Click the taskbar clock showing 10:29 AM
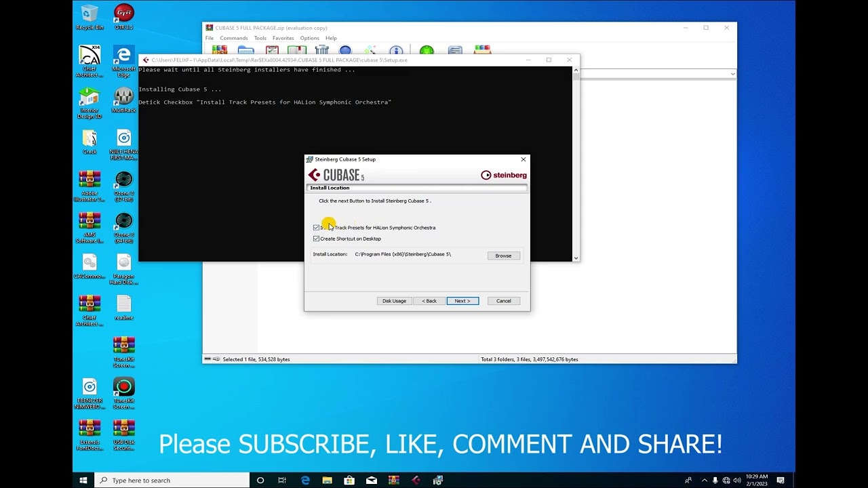The height and width of the screenshot is (488, 868). point(756,480)
